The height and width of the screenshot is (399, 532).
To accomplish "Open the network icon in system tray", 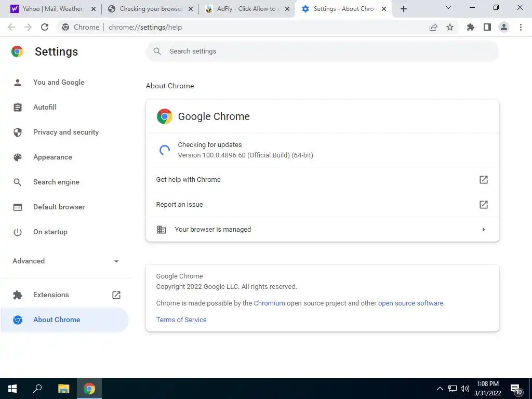I will point(453,389).
